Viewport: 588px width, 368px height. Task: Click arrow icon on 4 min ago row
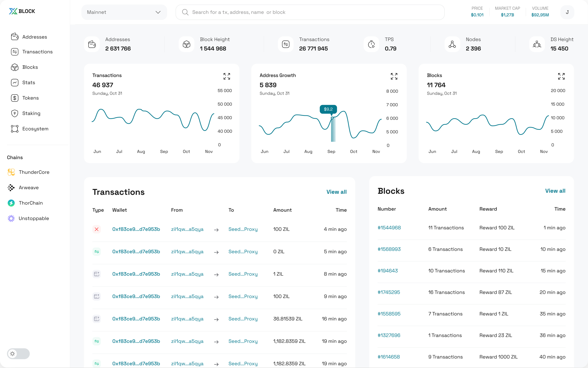click(216, 230)
